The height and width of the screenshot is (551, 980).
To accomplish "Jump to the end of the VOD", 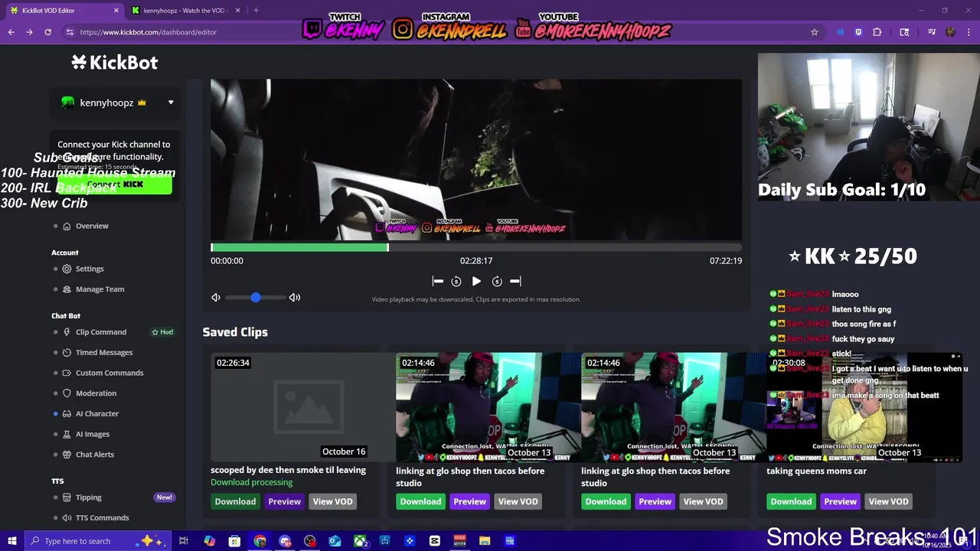I will coord(515,282).
